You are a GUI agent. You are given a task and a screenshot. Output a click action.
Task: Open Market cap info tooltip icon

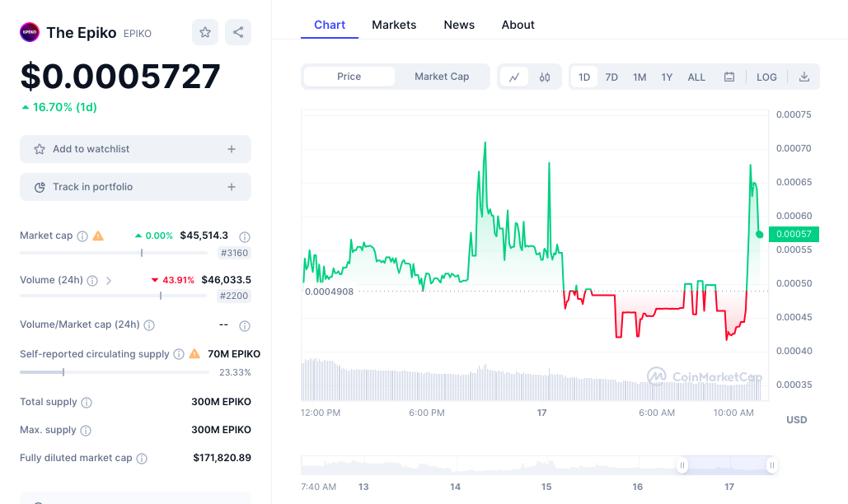pyautogui.click(x=82, y=236)
